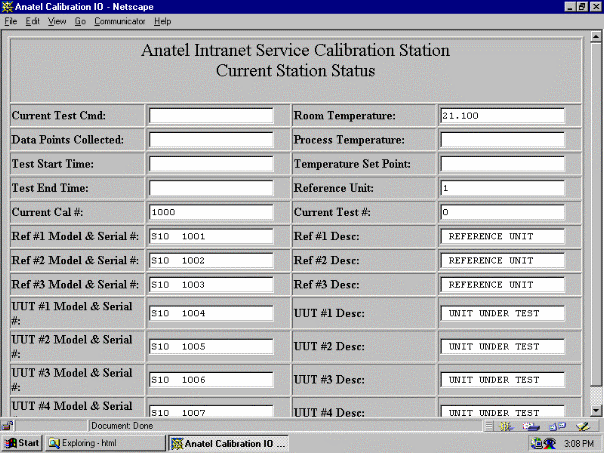Launch Composer from the component bar
This screenshot has height=453, width=604.
point(582,426)
